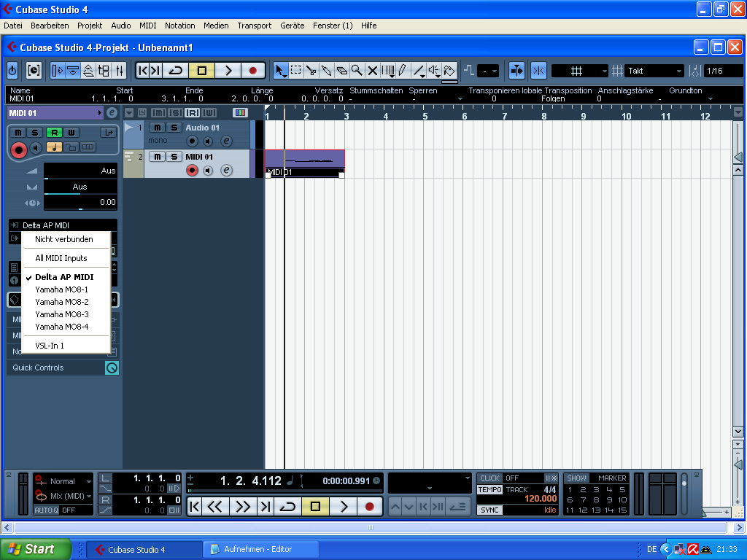Select VSL-In 1 input

pyautogui.click(x=66, y=346)
